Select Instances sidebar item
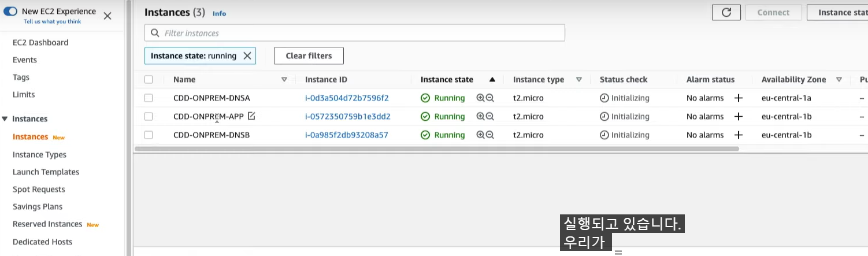868x256 pixels. click(x=30, y=137)
